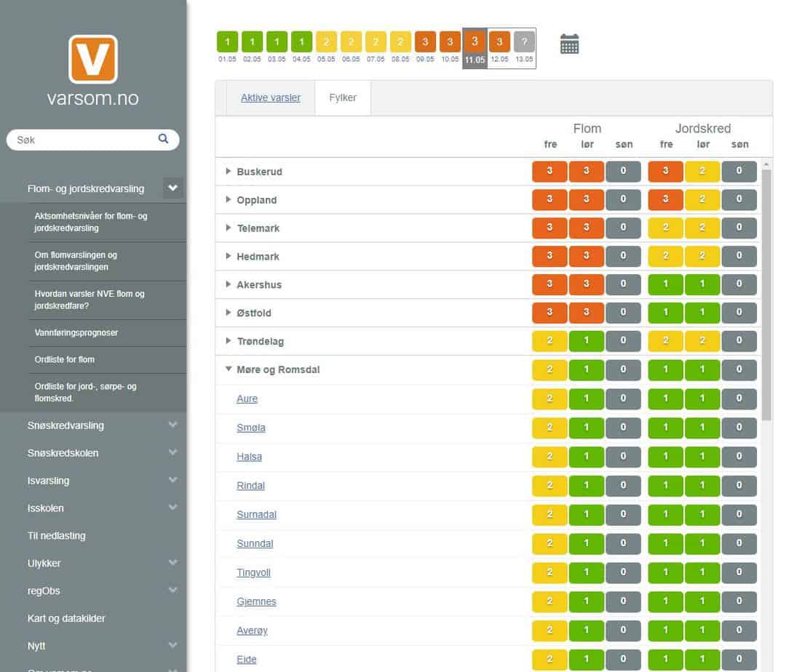
Task: Open the Surnadal municipality link
Action: 256,514
